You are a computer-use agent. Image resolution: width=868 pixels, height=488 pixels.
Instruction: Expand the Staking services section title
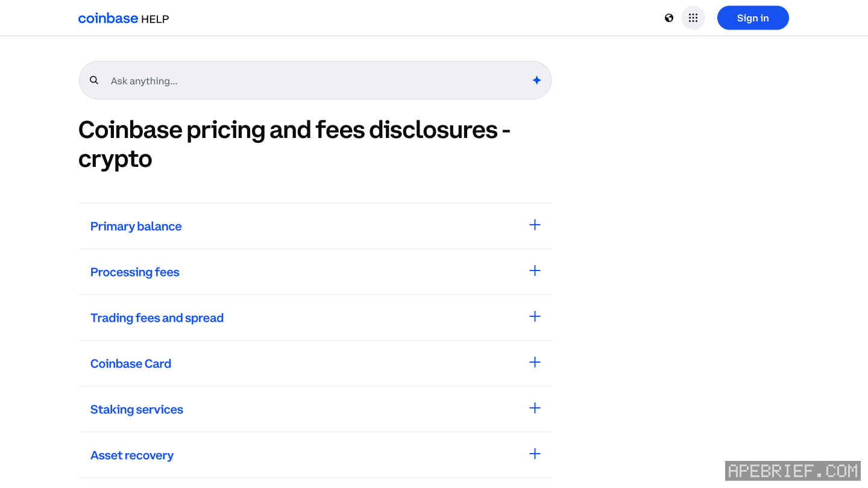click(137, 410)
